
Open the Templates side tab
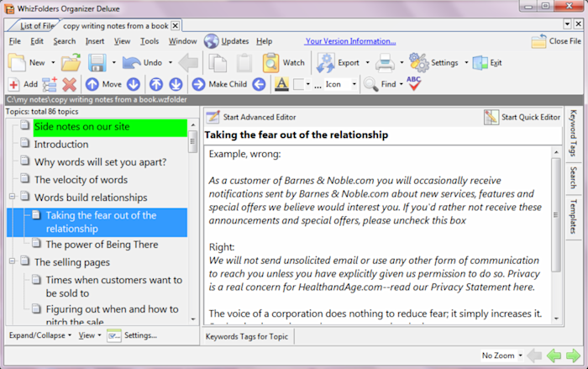pos(573,217)
